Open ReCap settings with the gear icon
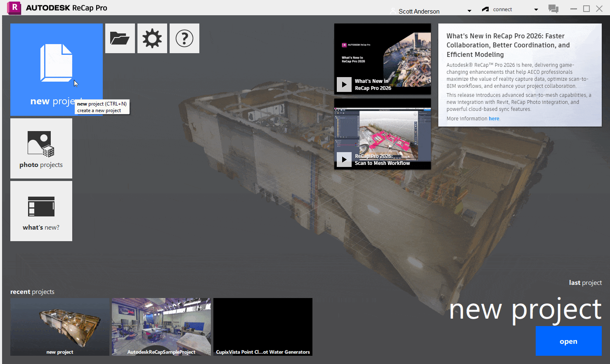The width and height of the screenshot is (610, 364). point(152,38)
